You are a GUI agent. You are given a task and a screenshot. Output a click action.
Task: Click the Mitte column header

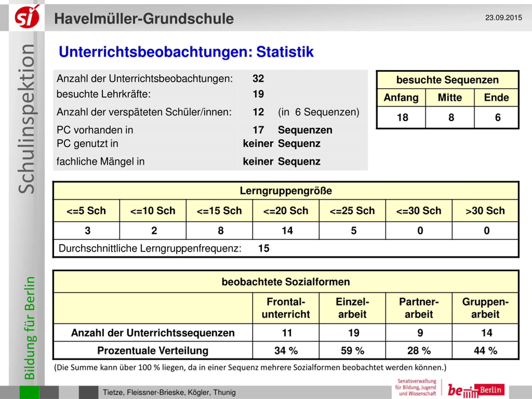point(450,97)
